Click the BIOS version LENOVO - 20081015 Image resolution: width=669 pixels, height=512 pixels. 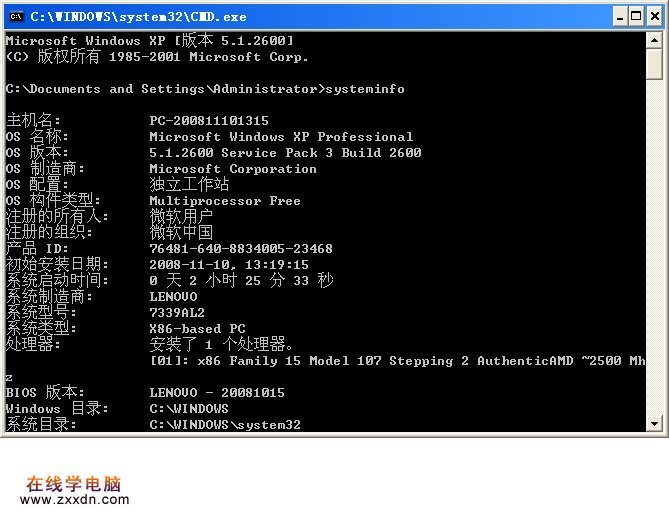216,393
